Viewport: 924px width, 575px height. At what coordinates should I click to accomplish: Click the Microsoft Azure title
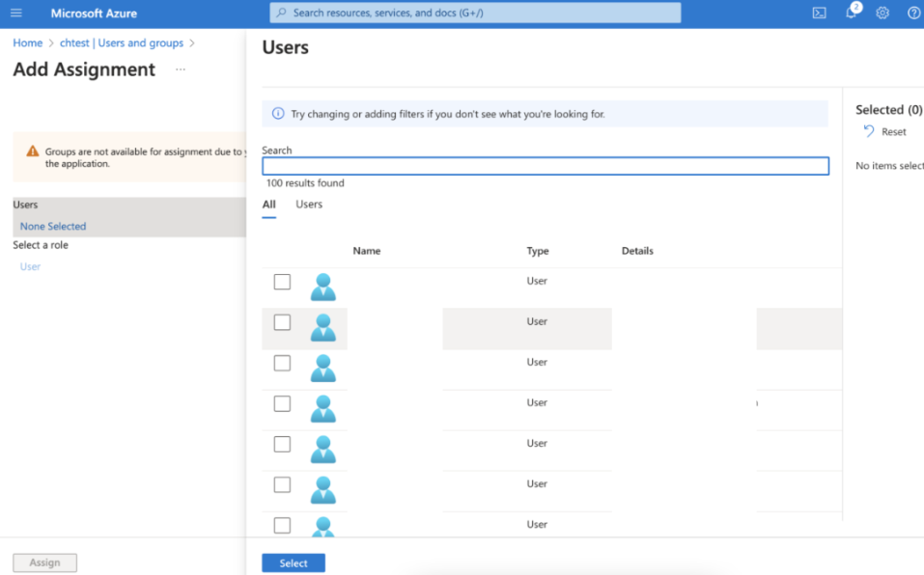(x=94, y=13)
